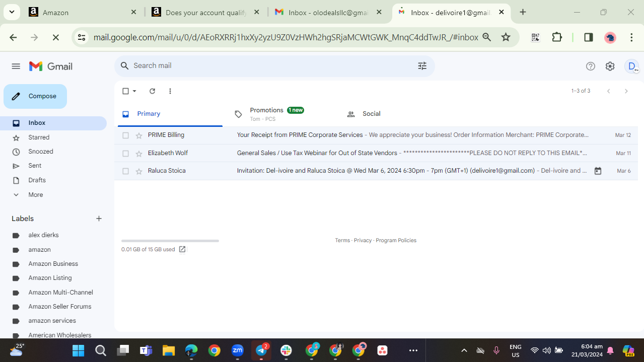Image resolution: width=644 pixels, height=362 pixels.
Task: Open Google account avatar
Action: [631, 66]
